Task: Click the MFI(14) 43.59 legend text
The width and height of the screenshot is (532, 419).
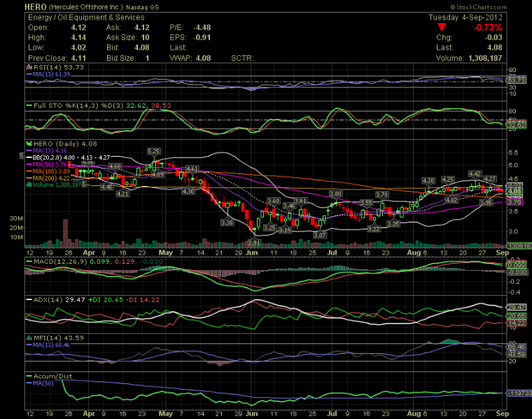Action: tap(58, 338)
